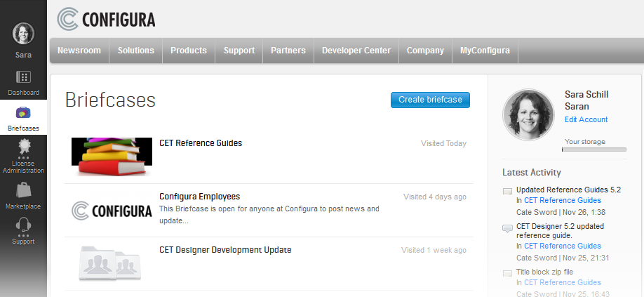Open the Dashboard sidebar icon
Viewport: 644px width, 297px height.
[23, 78]
